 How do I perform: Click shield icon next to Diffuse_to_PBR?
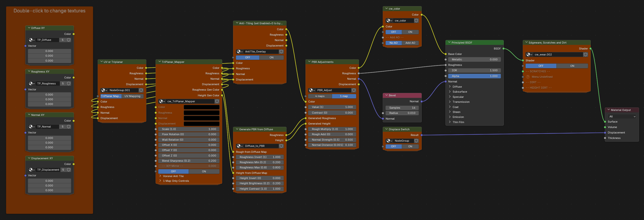coord(281,146)
